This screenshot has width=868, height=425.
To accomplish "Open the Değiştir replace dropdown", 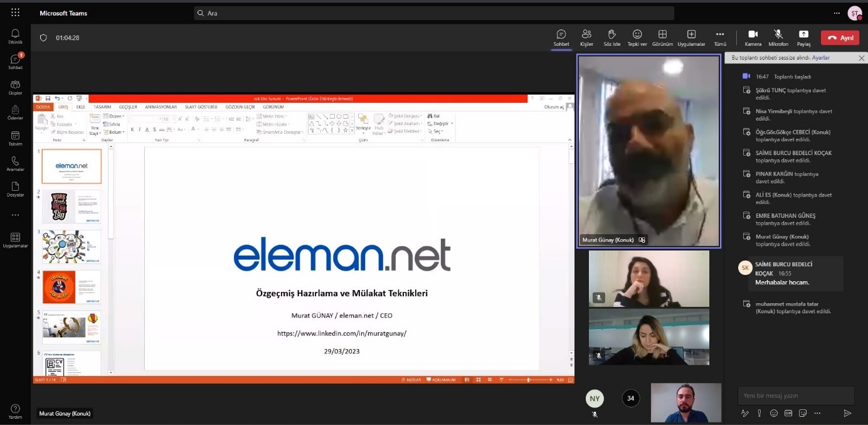I will coord(441,124).
